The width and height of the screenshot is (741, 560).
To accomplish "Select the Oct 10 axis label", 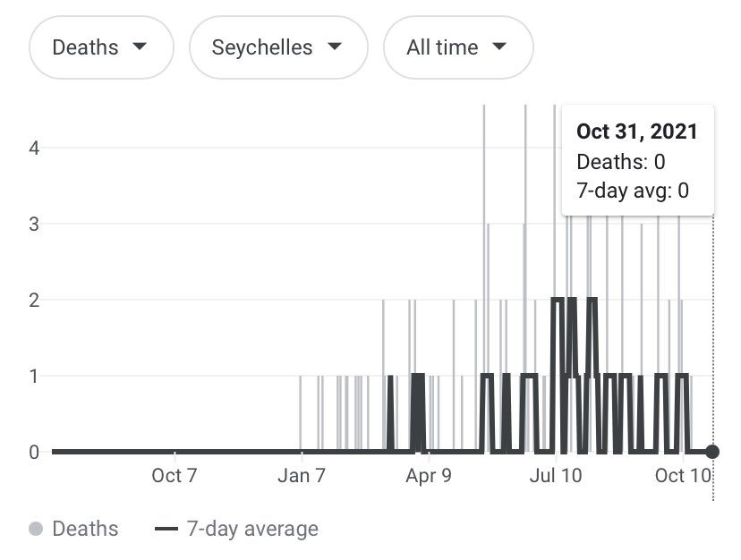I will coord(683,475).
